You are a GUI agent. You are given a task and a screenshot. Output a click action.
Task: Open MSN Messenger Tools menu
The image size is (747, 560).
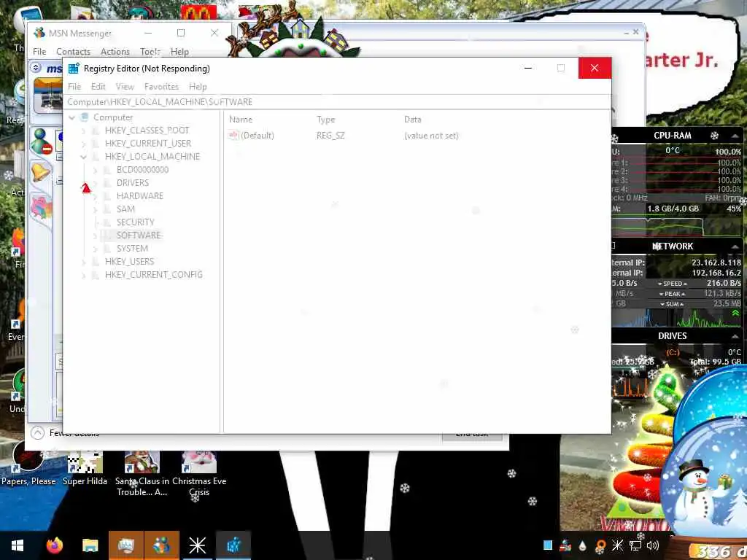click(x=150, y=52)
